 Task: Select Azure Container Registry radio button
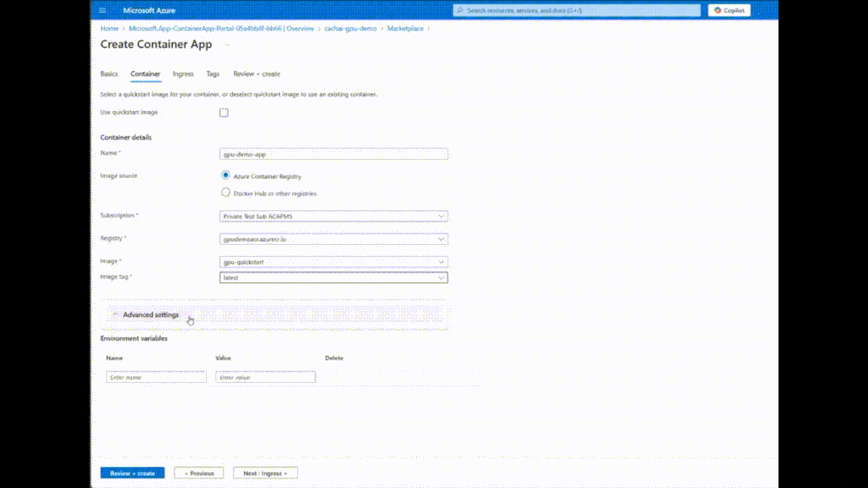click(225, 175)
